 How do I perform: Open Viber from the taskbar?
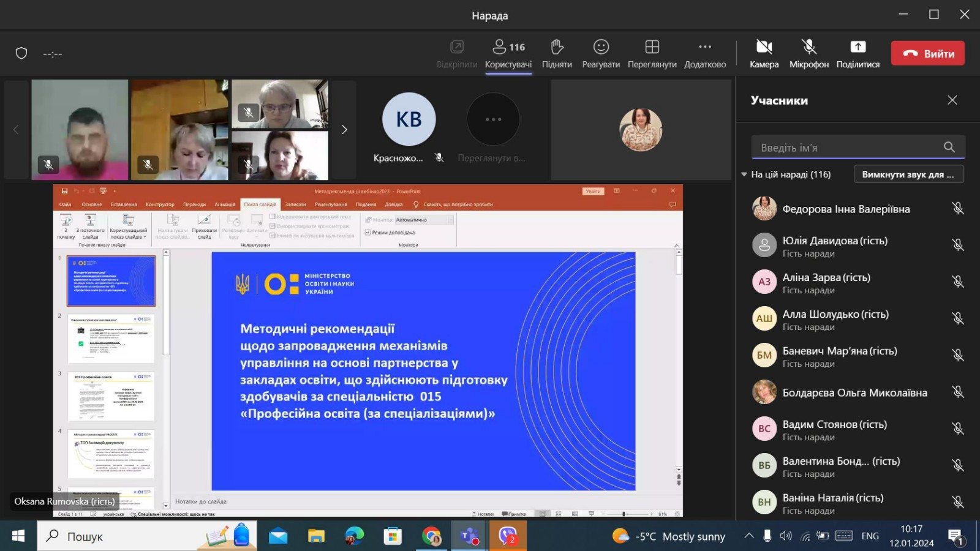pos(508,536)
